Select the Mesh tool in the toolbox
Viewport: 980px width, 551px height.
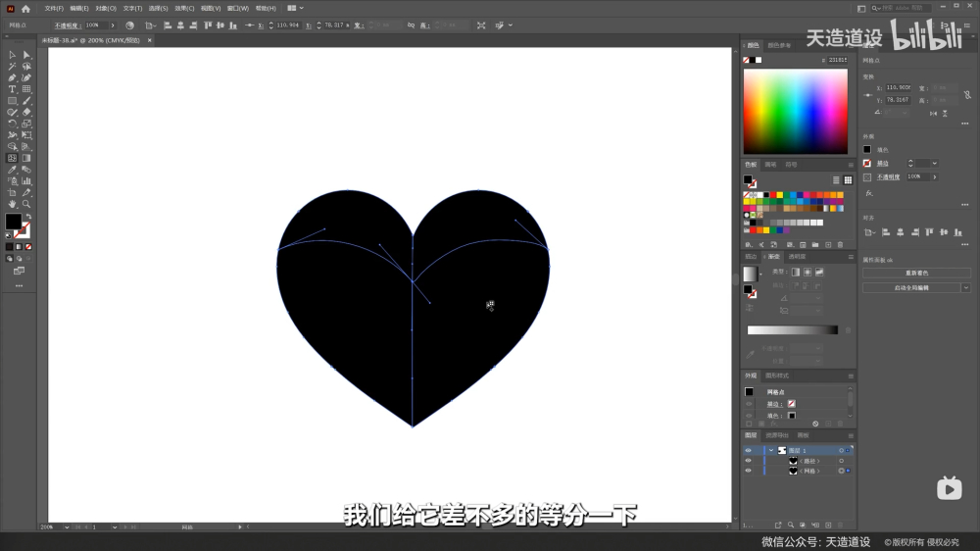point(12,158)
